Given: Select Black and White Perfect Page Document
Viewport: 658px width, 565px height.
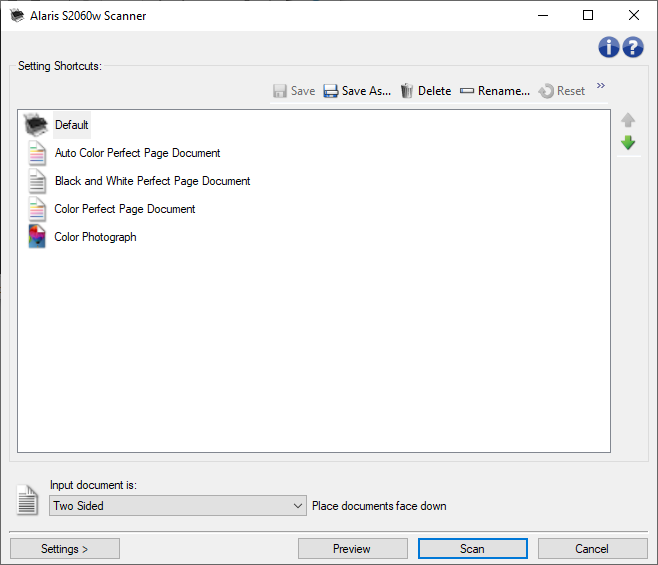Looking at the screenshot, I should [x=152, y=181].
